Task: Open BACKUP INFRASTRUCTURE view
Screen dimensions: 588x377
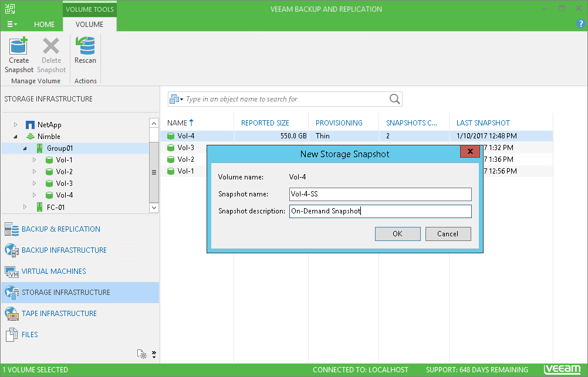Action: [x=64, y=250]
